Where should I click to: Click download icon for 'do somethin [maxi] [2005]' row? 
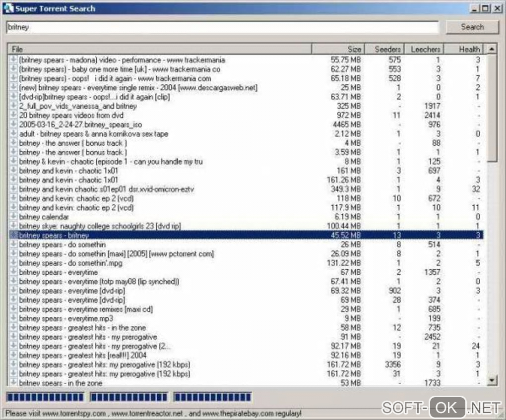pos(13,254)
